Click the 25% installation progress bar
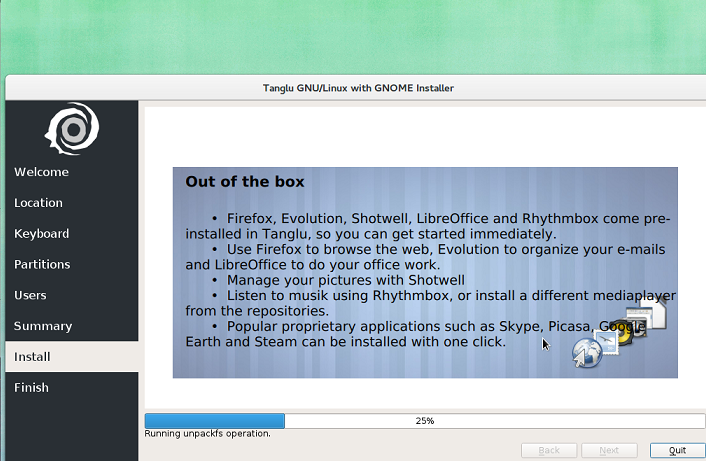Viewport: 707px width, 461px height. pos(425,421)
